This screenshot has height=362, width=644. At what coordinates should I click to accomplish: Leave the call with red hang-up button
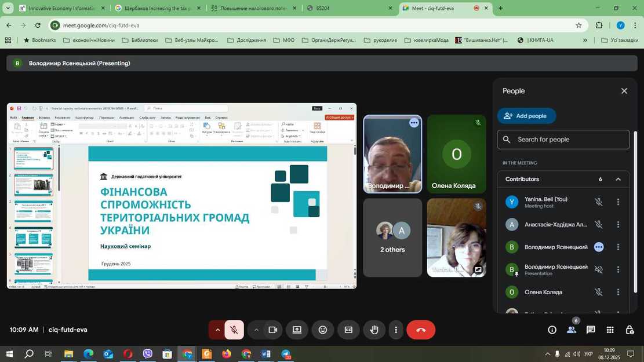click(x=421, y=330)
